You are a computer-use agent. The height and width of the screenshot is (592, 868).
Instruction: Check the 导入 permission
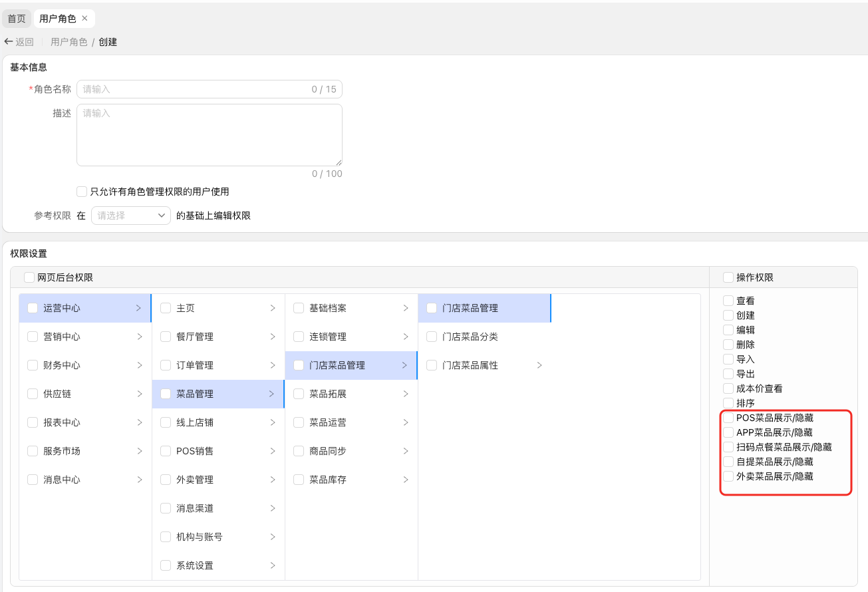(728, 359)
